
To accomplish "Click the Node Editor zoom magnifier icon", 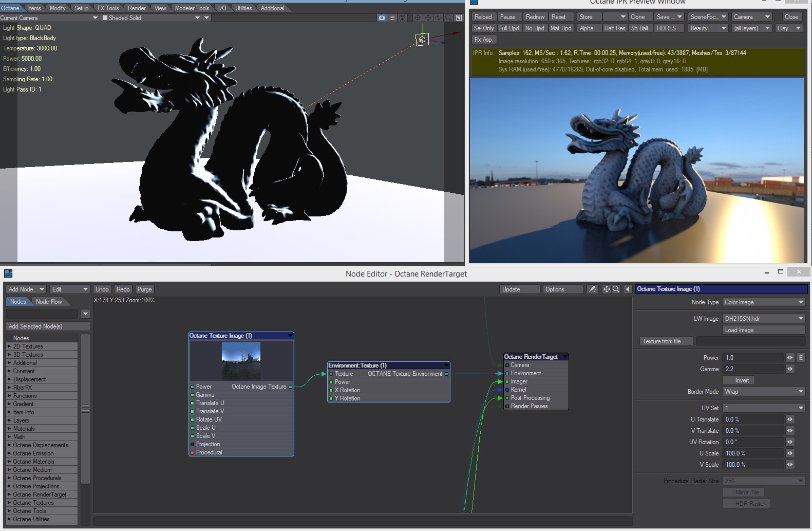I will point(616,289).
